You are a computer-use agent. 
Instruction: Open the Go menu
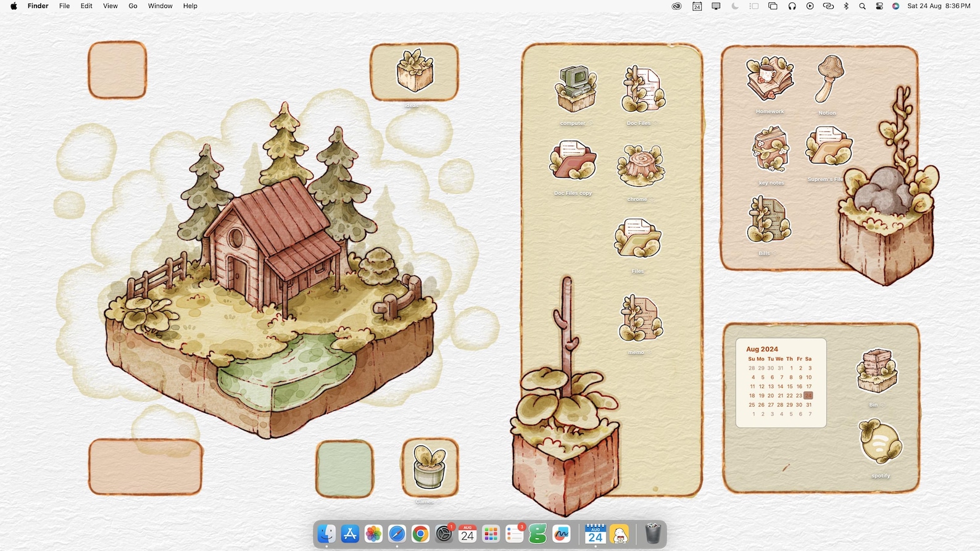click(133, 6)
